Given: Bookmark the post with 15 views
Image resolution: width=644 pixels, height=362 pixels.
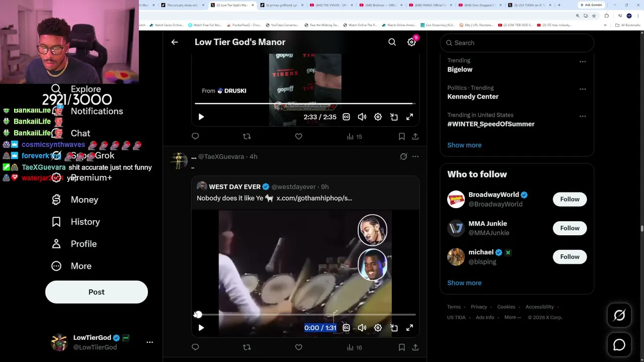Looking at the screenshot, I should 401,136.
